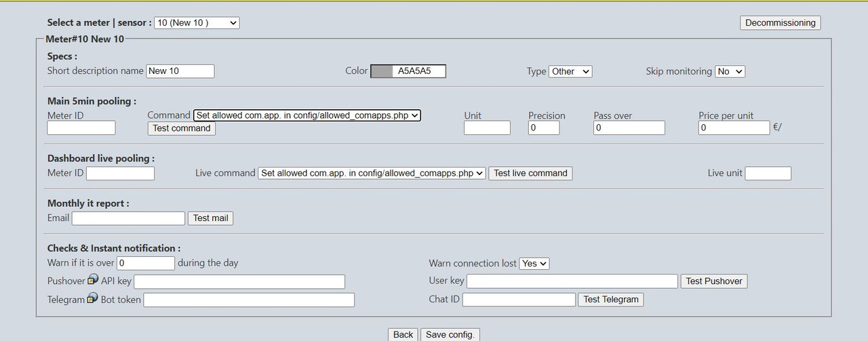Change the Skip monitoring dropdown
Screen dimensions: 868x341
click(730, 71)
